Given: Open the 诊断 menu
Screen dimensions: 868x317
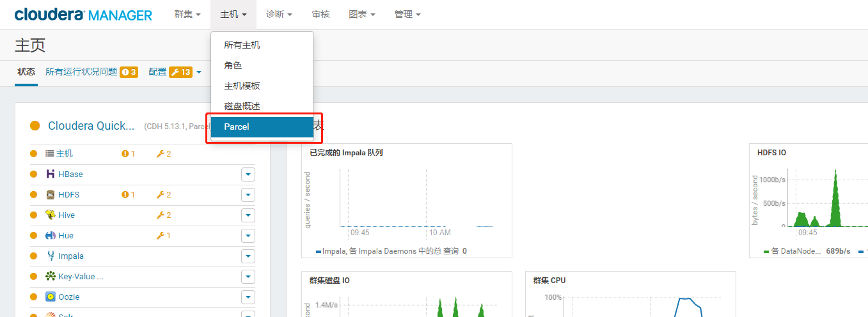Looking at the screenshot, I should point(279,14).
